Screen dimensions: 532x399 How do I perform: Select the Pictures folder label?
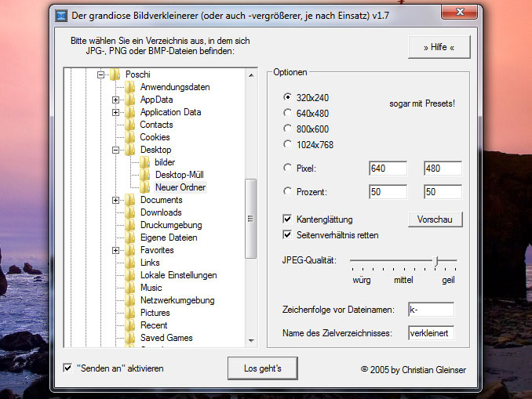155,313
